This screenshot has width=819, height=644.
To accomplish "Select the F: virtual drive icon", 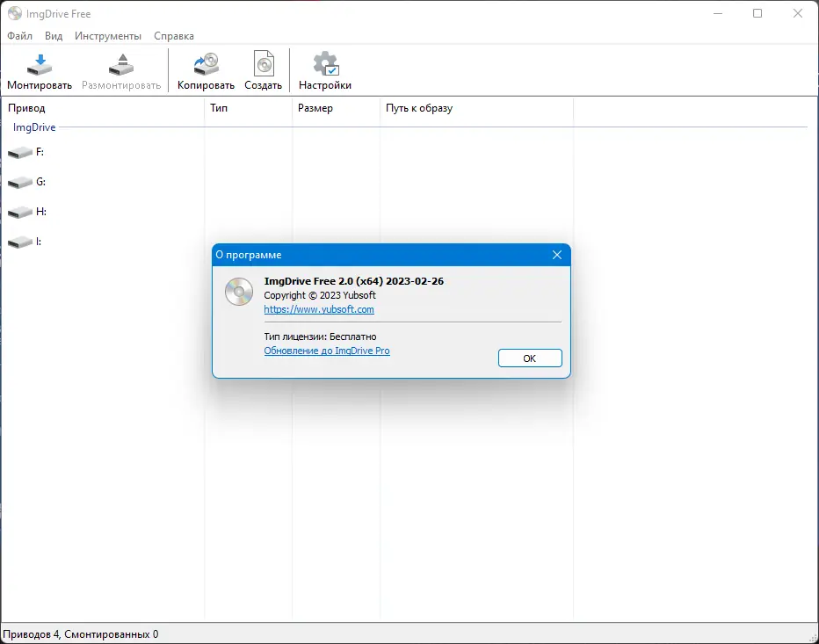I will coord(20,153).
